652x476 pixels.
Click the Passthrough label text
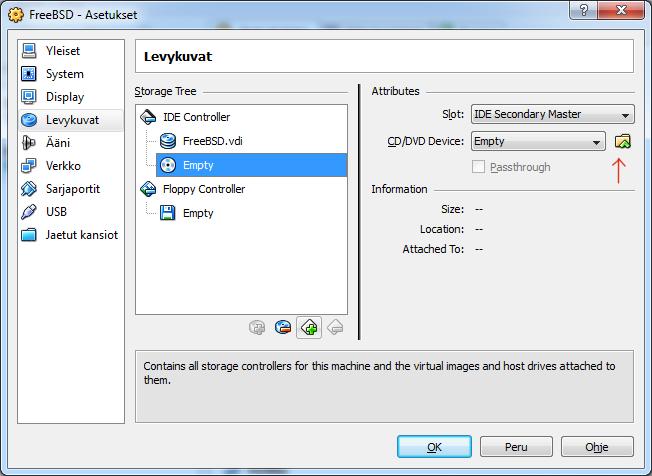pos(520,167)
